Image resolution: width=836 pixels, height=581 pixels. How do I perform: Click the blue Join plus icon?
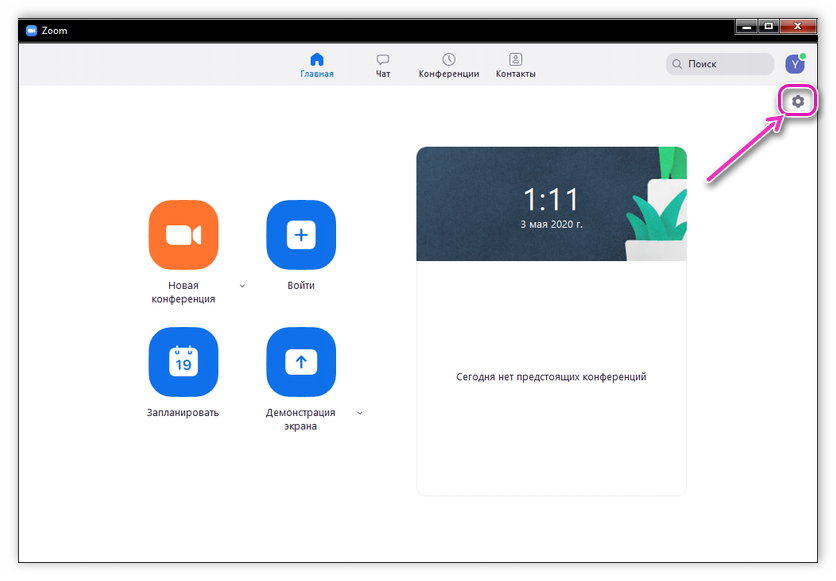coord(301,235)
